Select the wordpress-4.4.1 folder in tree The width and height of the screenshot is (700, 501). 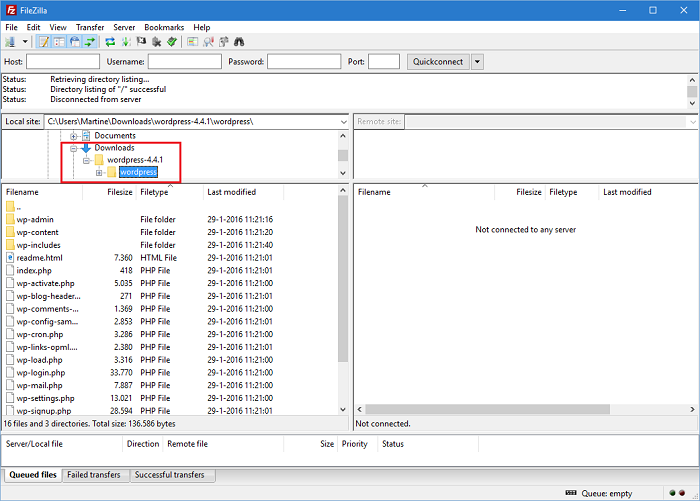click(x=135, y=160)
